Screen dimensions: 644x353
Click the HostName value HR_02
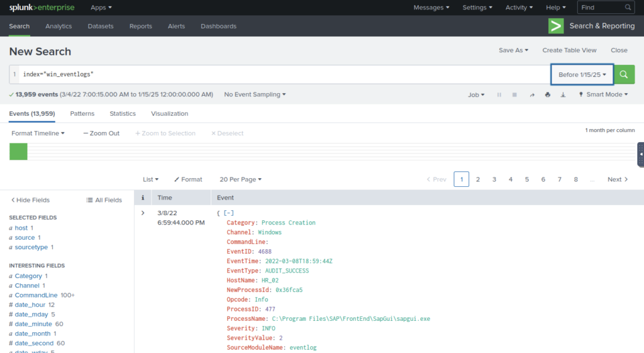270,280
